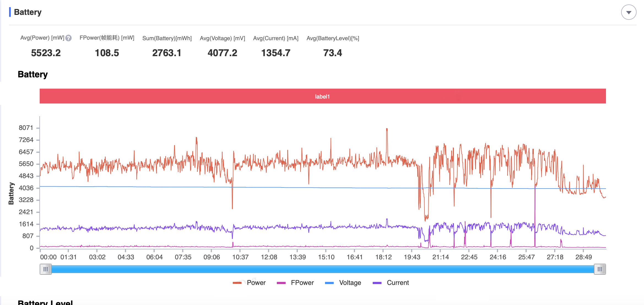The image size is (644, 305).
Task: Toggle the Power series in the legend
Action: tap(249, 283)
